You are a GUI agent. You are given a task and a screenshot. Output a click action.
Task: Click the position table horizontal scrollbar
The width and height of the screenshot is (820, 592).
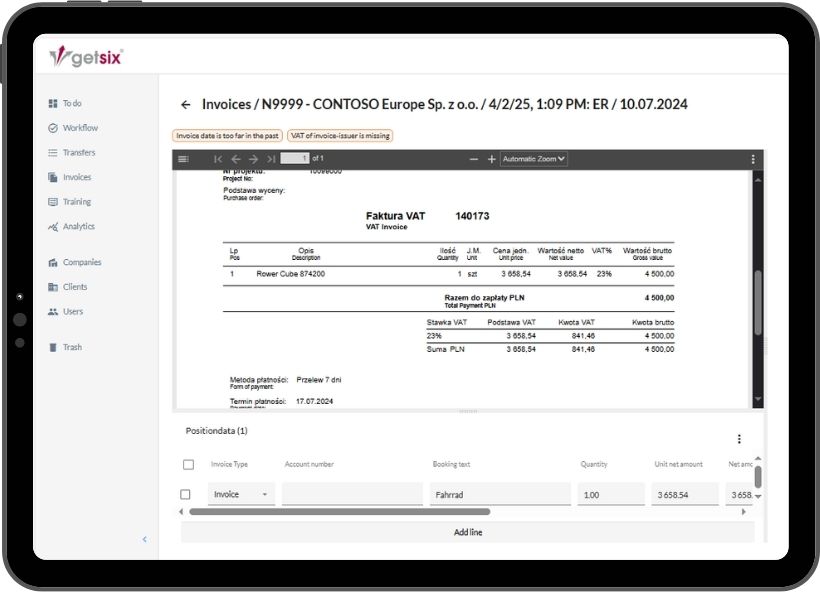(340, 512)
